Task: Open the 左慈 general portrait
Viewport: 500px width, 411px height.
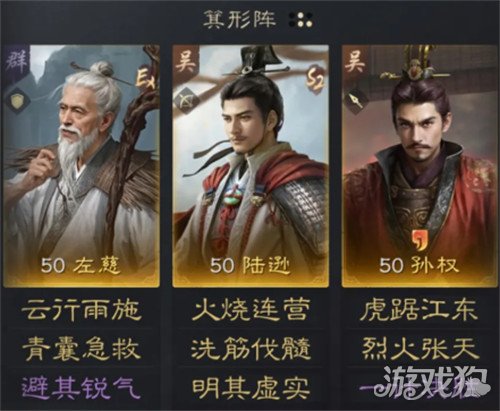Action: point(81,166)
